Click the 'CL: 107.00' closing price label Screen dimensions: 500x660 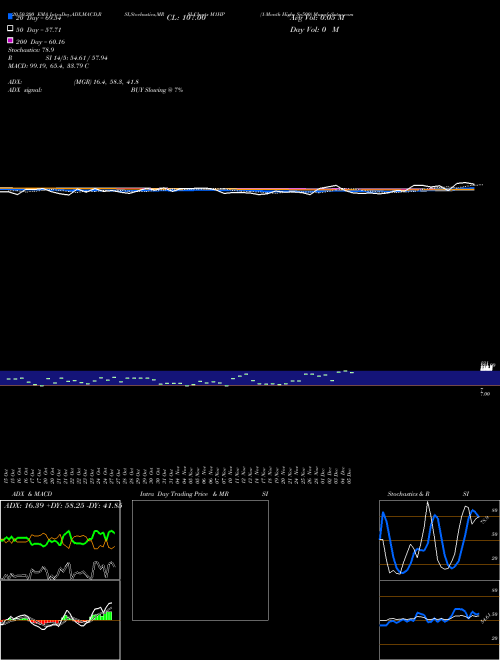186,18
